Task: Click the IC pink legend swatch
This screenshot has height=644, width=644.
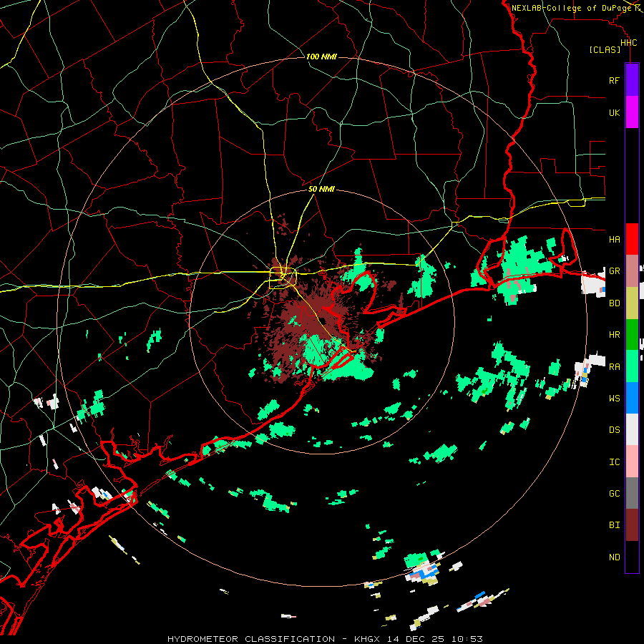Action: (632, 462)
